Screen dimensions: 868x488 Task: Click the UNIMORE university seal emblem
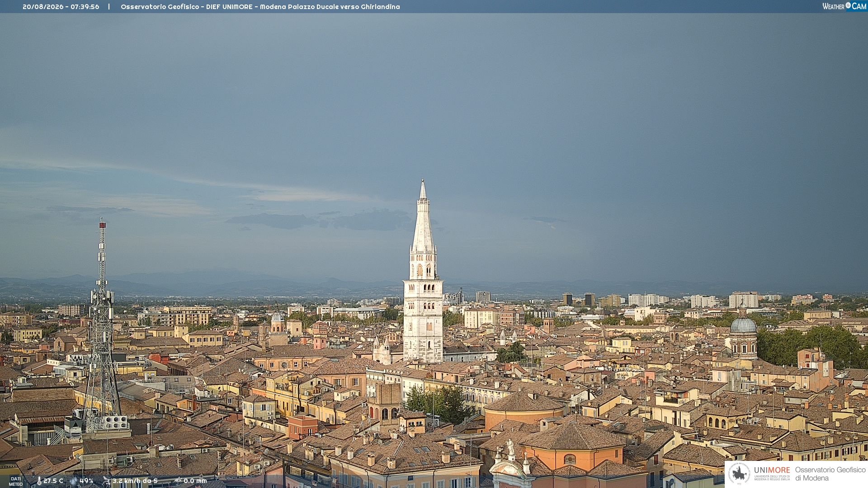pos(739,474)
